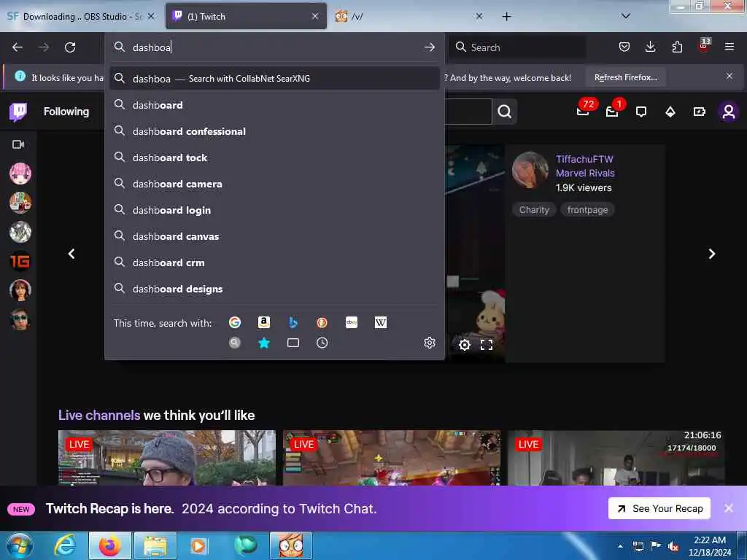Image resolution: width=747 pixels, height=560 pixels.
Task: Open the extensions puzzle icon
Action: click(x=677, y=47)
